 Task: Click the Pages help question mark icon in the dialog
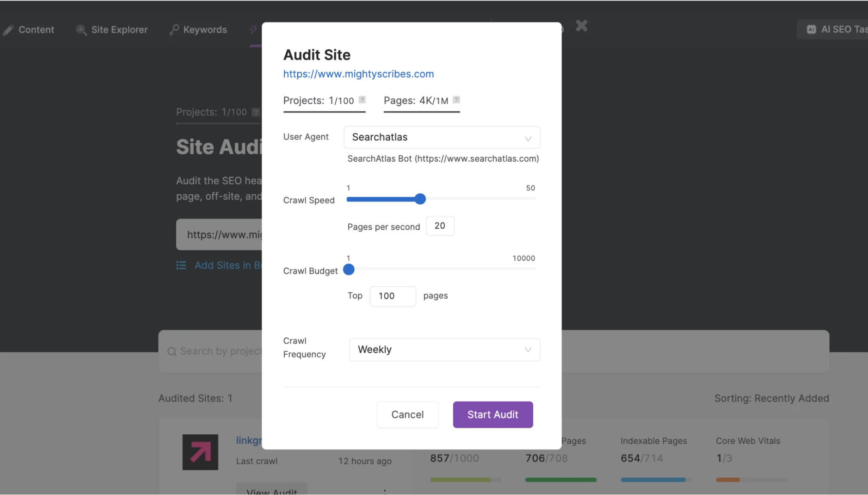pos(456,100)
